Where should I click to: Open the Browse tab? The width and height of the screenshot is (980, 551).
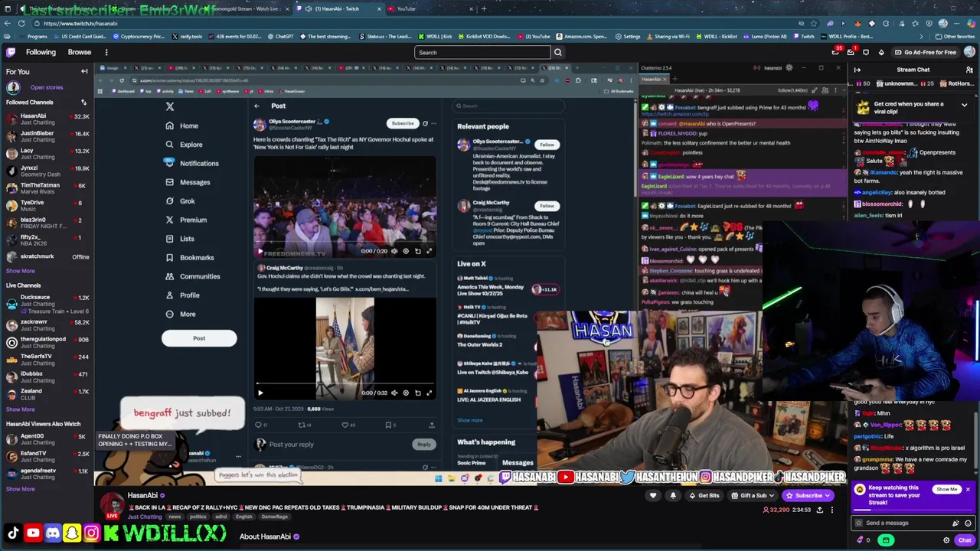click(x=80, y=52)
